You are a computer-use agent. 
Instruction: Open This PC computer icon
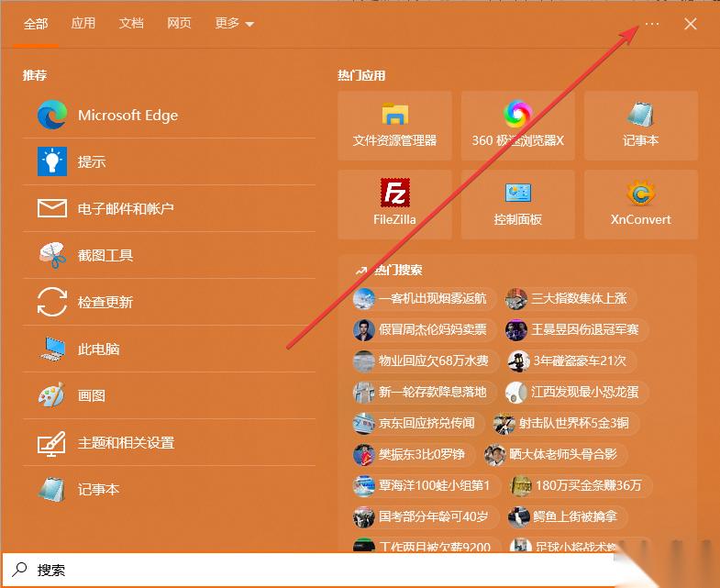[52, 349]
